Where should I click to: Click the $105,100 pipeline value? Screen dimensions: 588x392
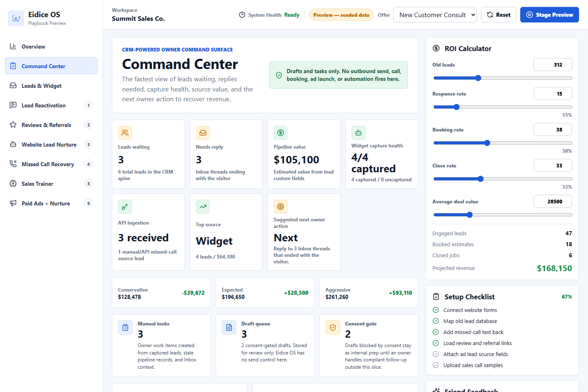point(296,160)
